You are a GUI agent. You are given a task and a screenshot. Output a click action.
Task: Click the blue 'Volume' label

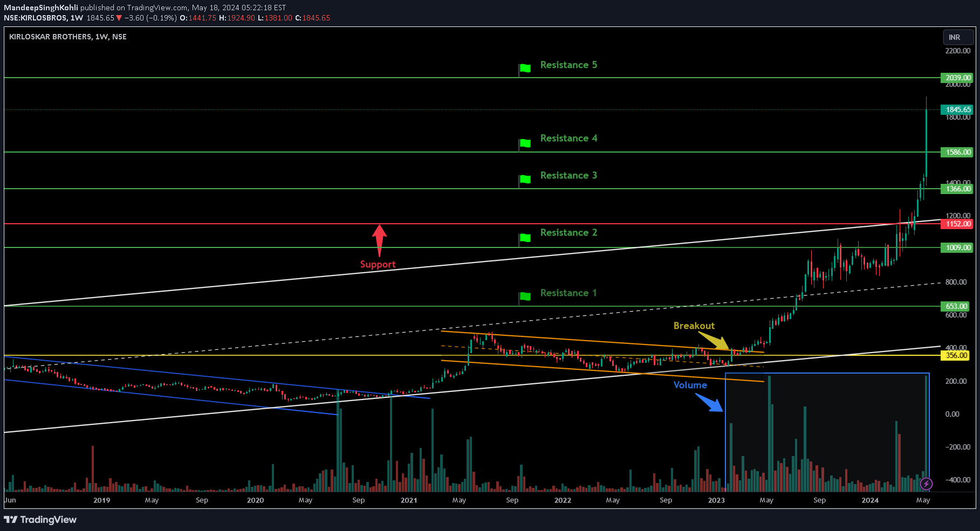690,385
